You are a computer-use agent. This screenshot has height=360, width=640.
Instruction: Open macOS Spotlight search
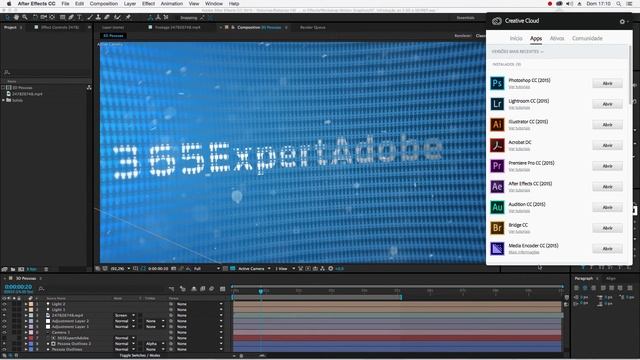pos(619,4)
